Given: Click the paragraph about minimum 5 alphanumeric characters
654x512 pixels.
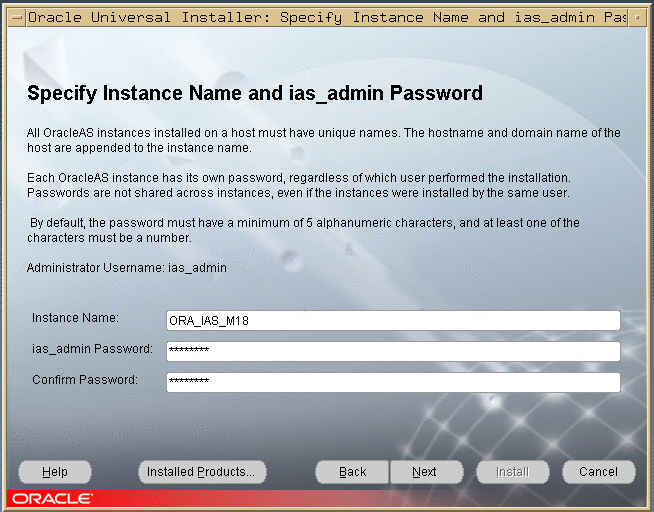Looking at the screenshot, I should (303, 230).
